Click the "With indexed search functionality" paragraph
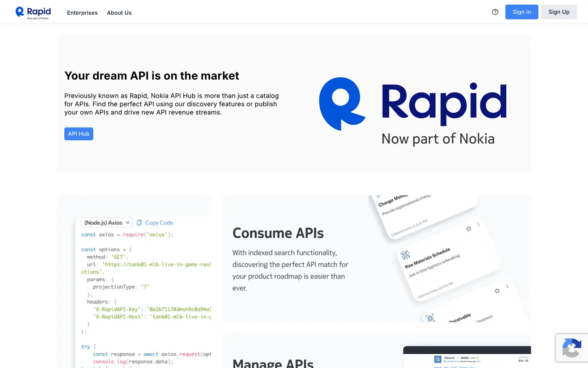This screenshot has width=588, height=368. (x=290, y=270)
